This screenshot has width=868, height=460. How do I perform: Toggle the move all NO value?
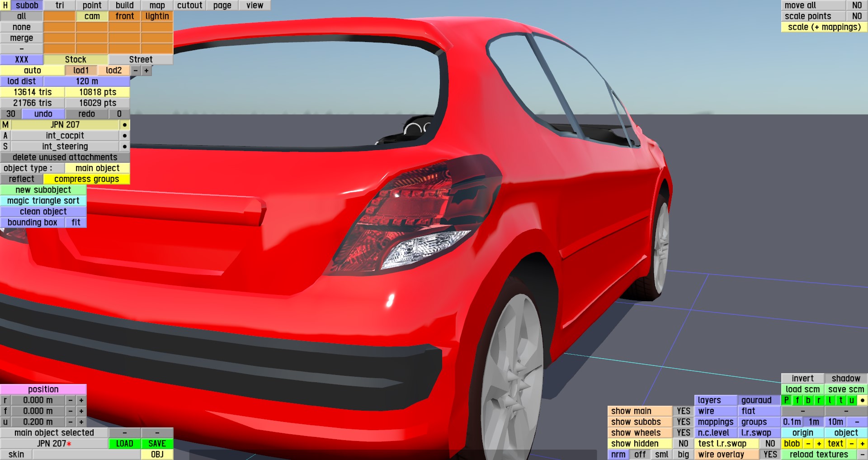(857, 5)
